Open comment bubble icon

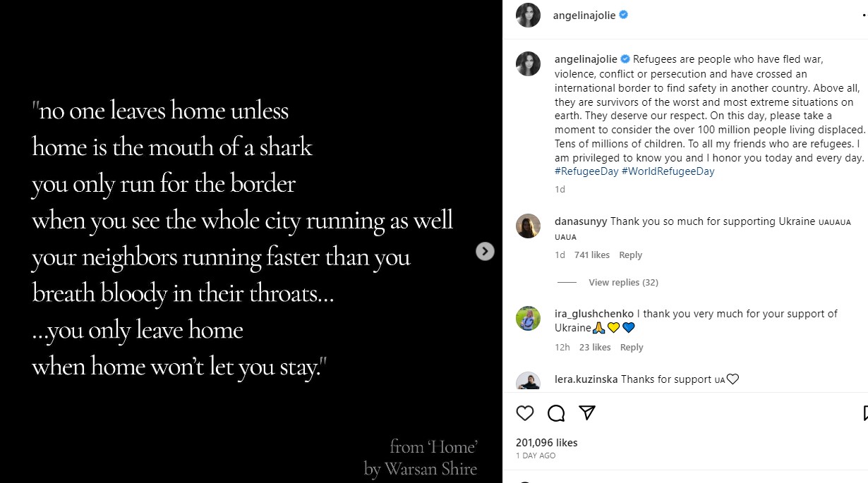pyautogui.click(x=556, y=413)
